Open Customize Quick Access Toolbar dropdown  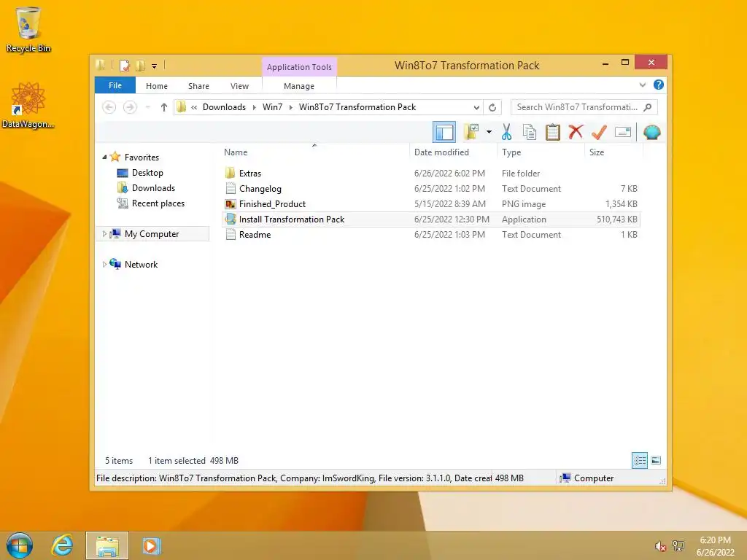pos(154,66)
